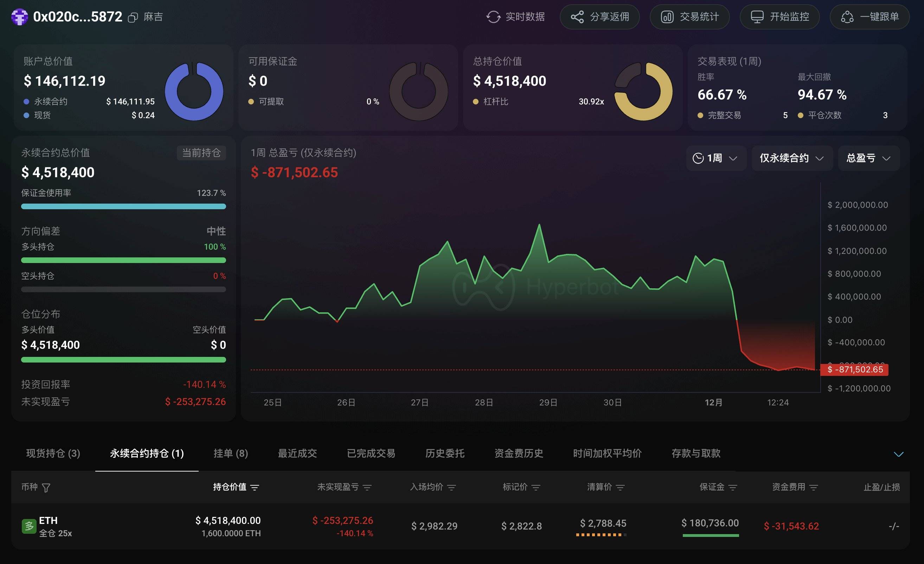This screenshot has height=564, width=924.
Task: Click the 一键跟单 copy trade button
Action: click(x=870, y=17)
